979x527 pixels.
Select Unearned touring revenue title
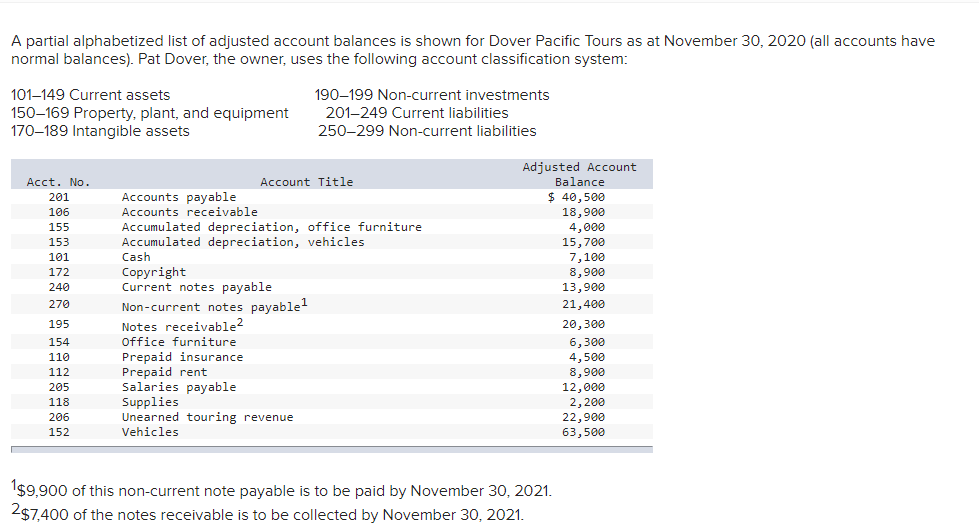[207, 417]
